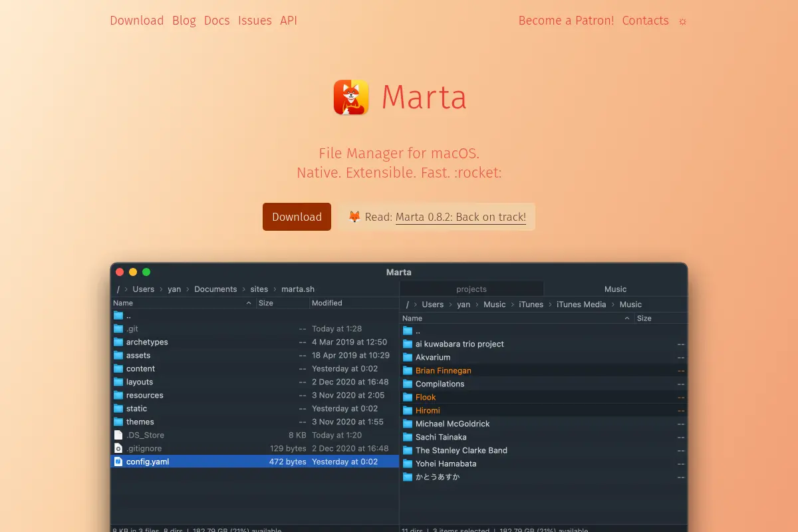This screenshot has height=532, width=798.
Task: Click the layouts folder icon
Action: pyautogui.click(x=118, y=382)
